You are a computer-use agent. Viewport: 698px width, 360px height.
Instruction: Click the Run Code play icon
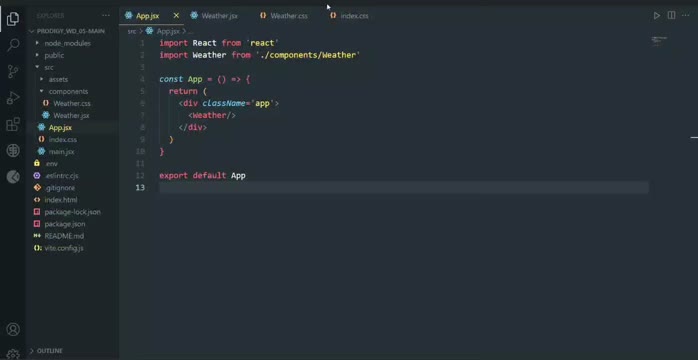tap(657, 16)
